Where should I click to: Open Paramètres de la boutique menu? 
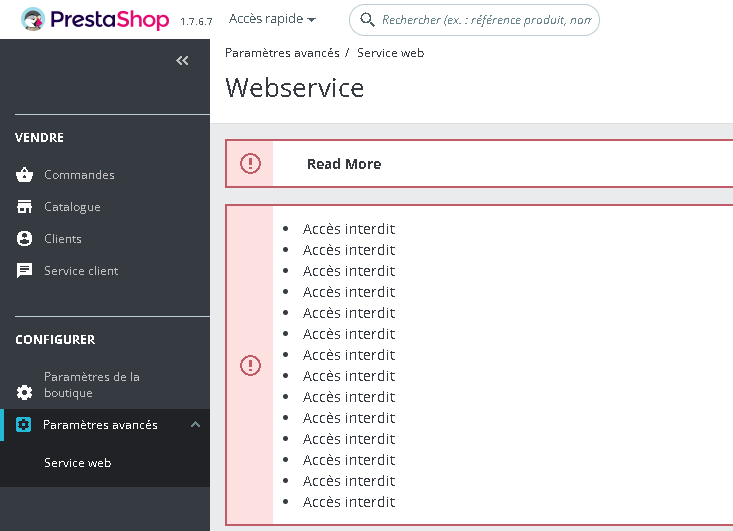(x=92, y=385)
